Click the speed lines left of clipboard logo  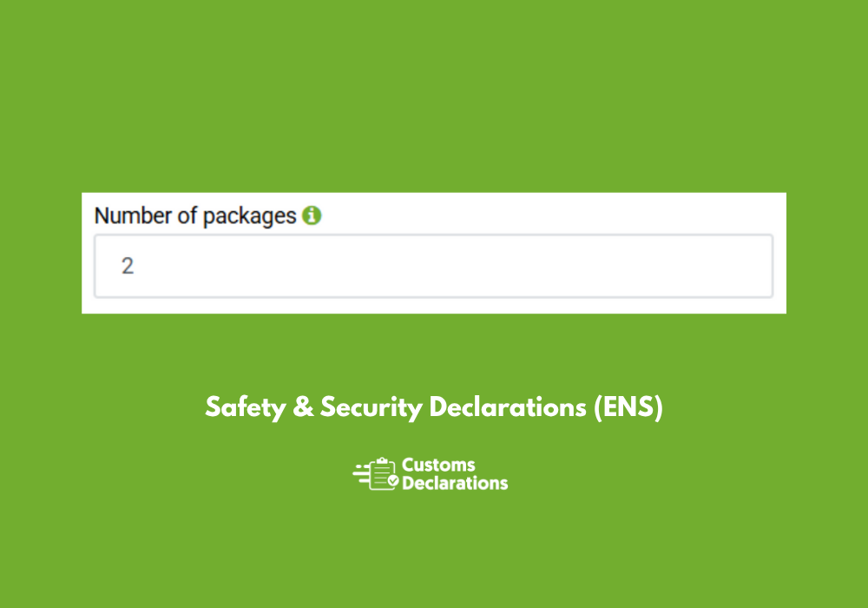click(361, 474)
